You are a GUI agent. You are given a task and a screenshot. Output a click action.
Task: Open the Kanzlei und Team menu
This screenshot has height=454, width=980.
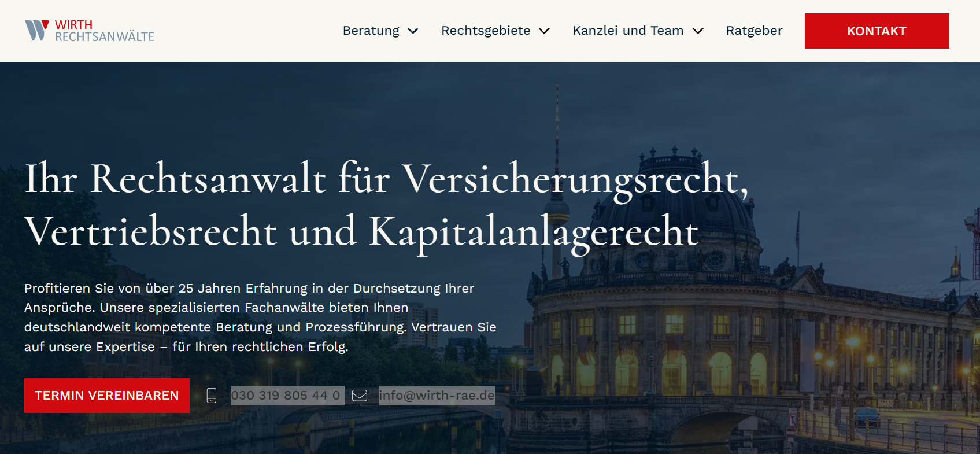point(628,31)
